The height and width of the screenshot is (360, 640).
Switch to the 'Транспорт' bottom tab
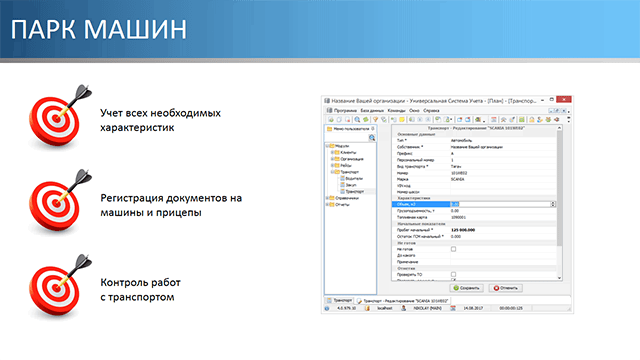tap(339, 300)
